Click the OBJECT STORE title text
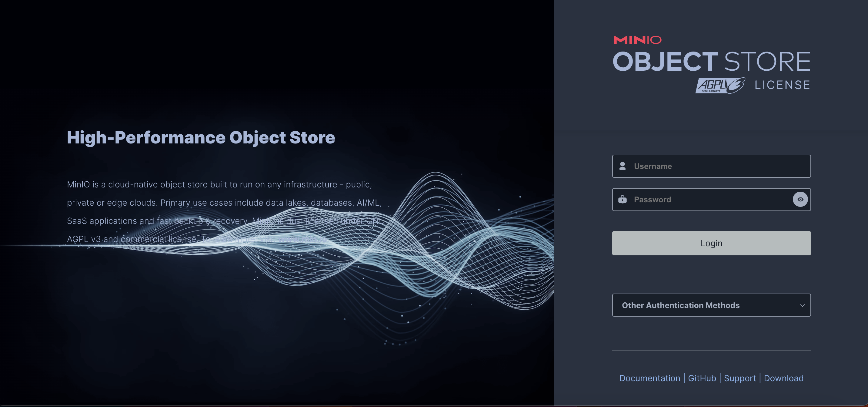 point(711,62)
